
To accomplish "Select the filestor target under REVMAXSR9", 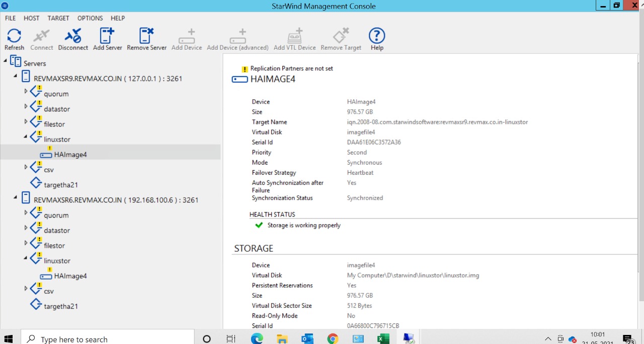I will [x=54, y=124].
